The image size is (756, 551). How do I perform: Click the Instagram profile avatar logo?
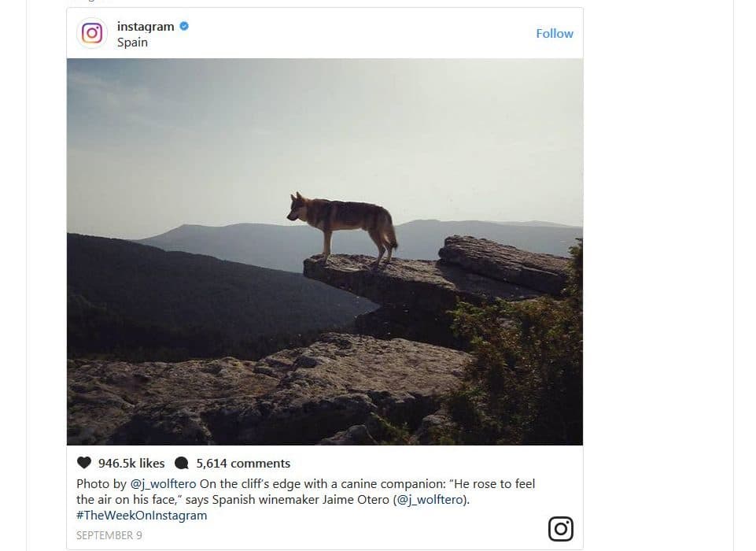92,34
